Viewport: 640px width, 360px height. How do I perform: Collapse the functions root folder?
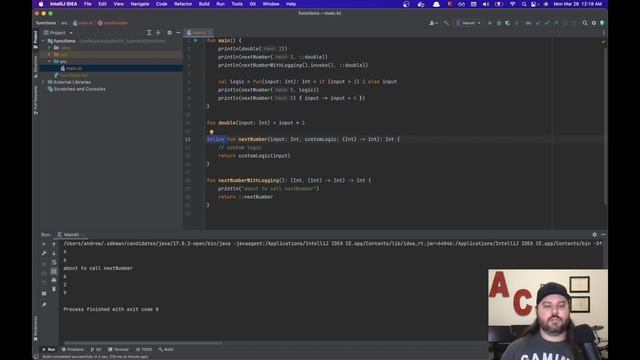(44, 41)
